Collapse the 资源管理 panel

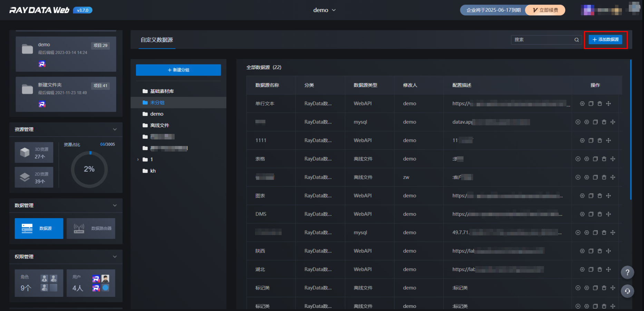click(x=115, y=129)
